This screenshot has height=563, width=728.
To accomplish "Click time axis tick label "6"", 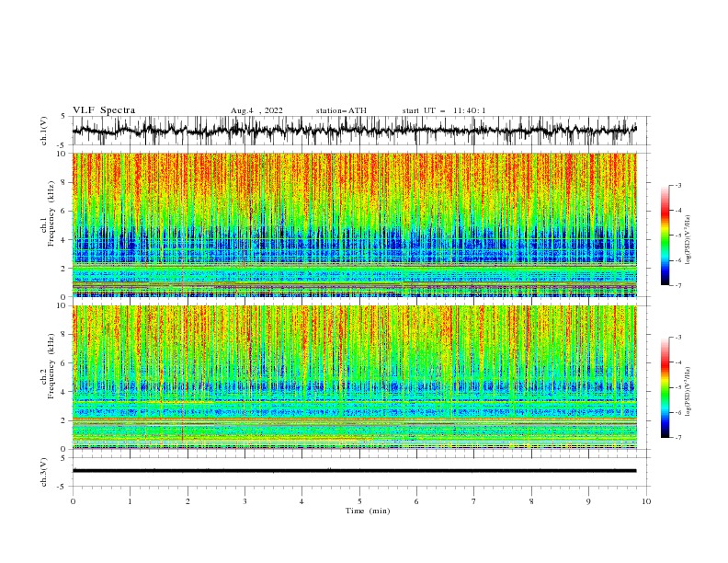I will [x=416, y=501].
